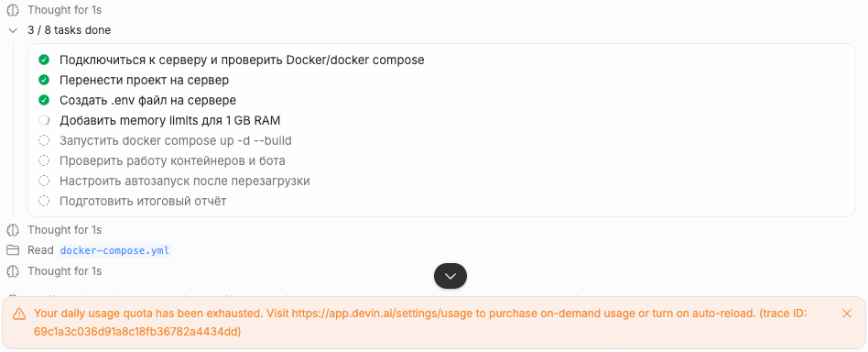
Task: Collapse the 3 / 8 tasks done list
Action: click(x=13, y=30)
